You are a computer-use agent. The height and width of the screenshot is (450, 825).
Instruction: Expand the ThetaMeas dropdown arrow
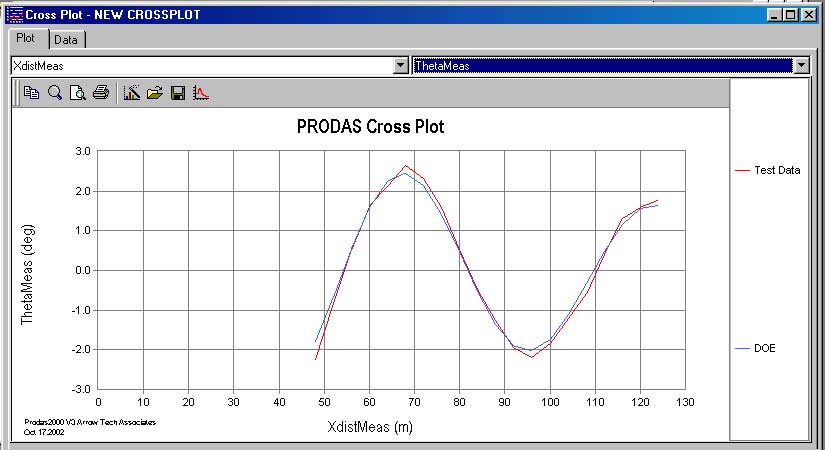coord(800,65)
